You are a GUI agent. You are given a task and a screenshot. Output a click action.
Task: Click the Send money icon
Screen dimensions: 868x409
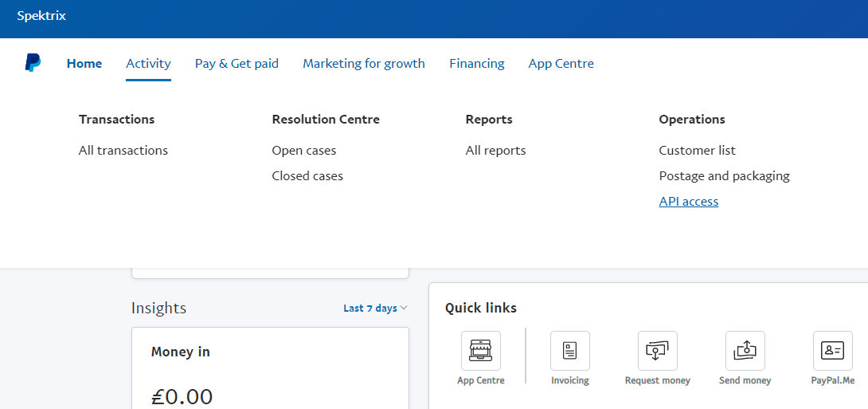745,351
